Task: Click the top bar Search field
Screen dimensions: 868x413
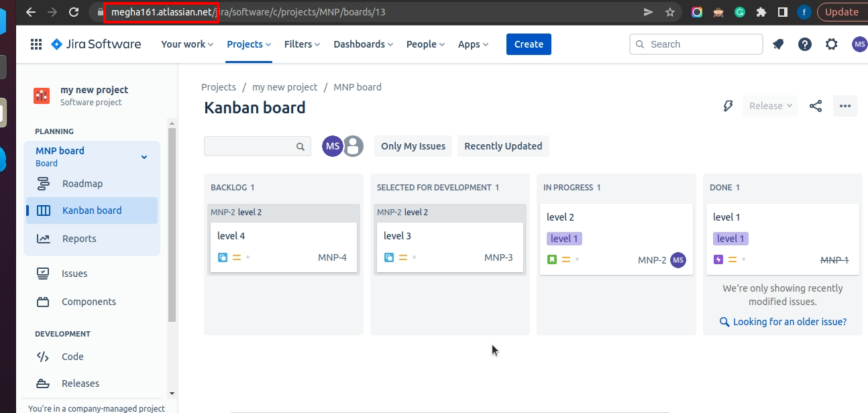Action: click(696, 44)
